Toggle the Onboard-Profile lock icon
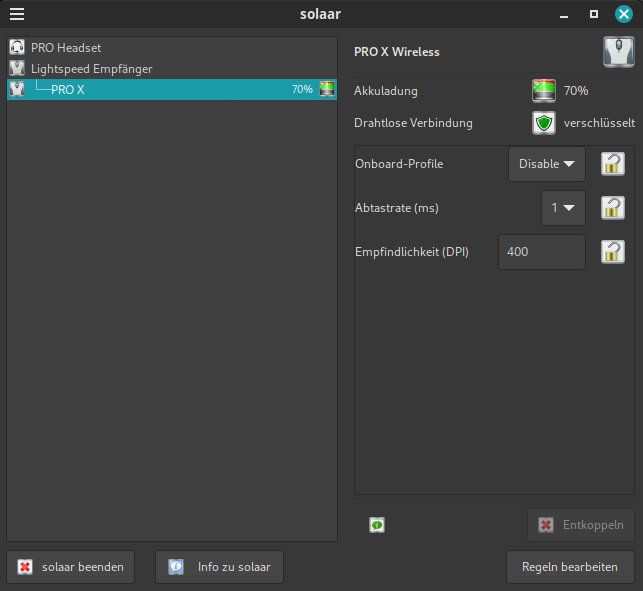Screen dimensions: 643x591 612,164
